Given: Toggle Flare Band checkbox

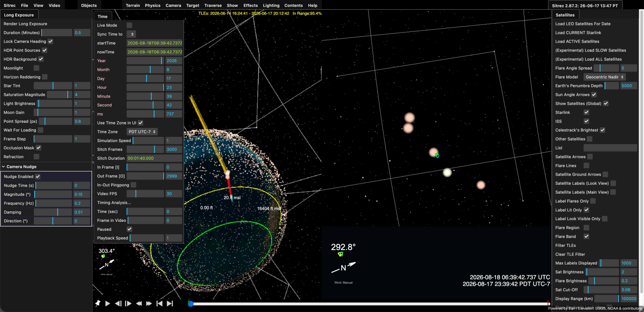Looking at the screenshot, I should pos(586,236).
